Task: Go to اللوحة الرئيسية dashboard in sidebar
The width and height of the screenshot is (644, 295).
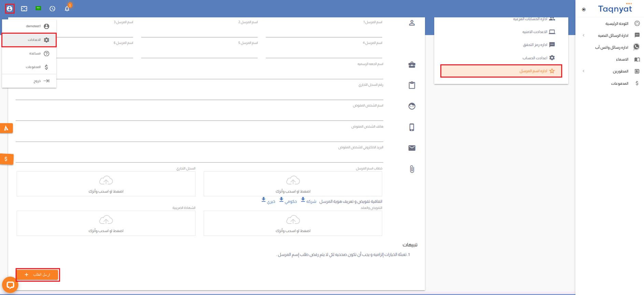Action: pyautogui.click(x=617, y=24)
